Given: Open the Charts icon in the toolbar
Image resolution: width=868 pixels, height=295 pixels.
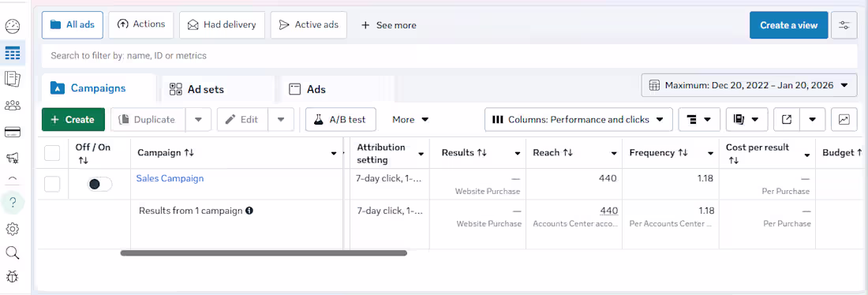Looking at the screenshot, I should click(x=844, y=120).
